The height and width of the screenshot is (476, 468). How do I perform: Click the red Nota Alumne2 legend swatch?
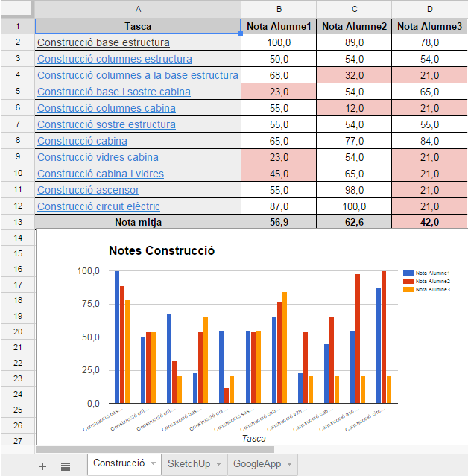pyautogui.click(x=408, y=281)
